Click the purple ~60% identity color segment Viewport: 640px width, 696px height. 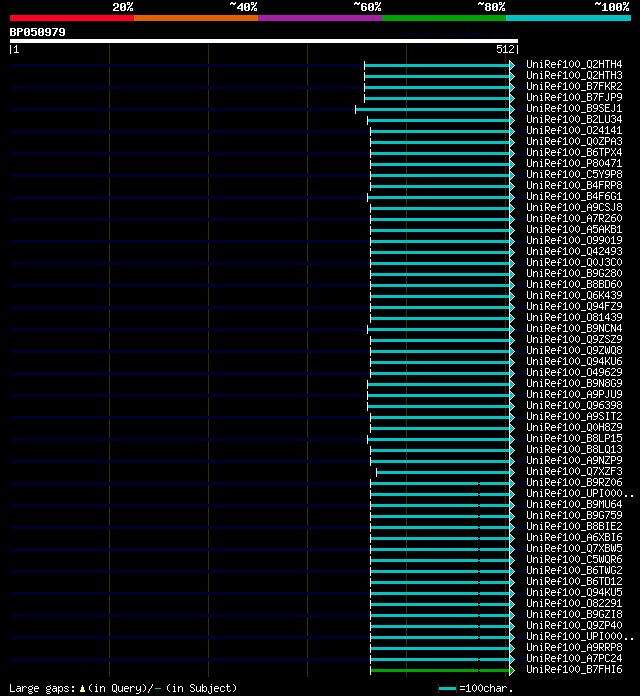pos(320,18)
